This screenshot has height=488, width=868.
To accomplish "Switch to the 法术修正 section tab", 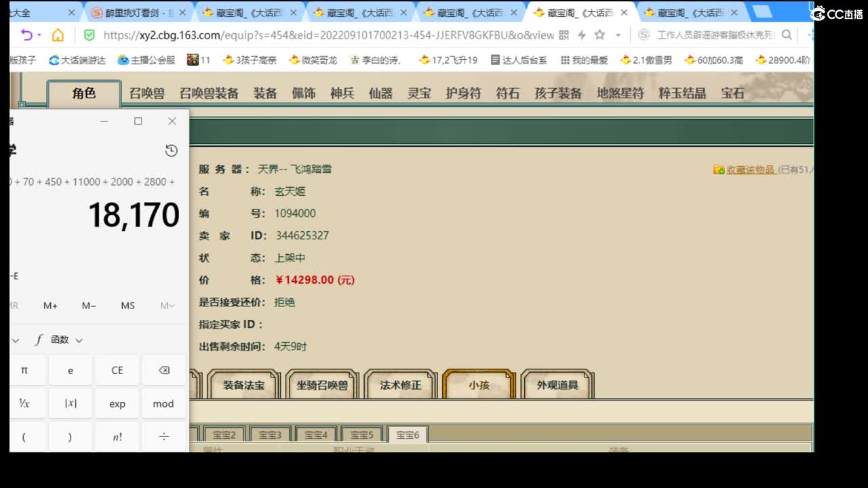I will (401, 385).
